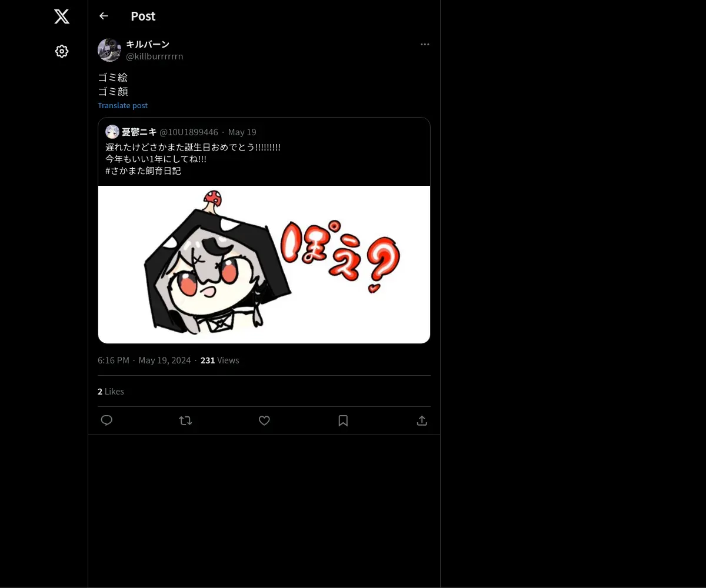Click the #さかまた飼育日記 hashtag
The width and height of the screenshot is (706, 588).
click(x=144, y=171)
